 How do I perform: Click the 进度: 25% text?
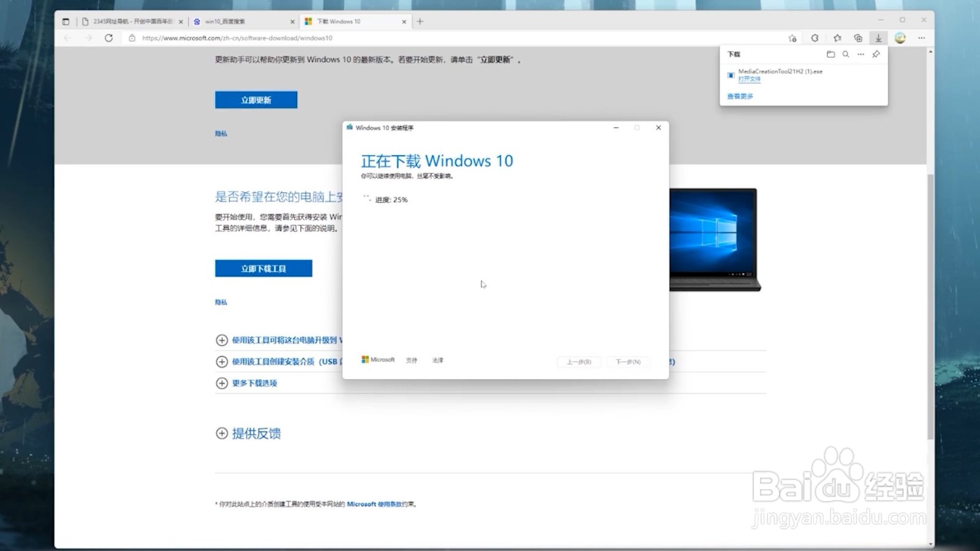[391, 200]
